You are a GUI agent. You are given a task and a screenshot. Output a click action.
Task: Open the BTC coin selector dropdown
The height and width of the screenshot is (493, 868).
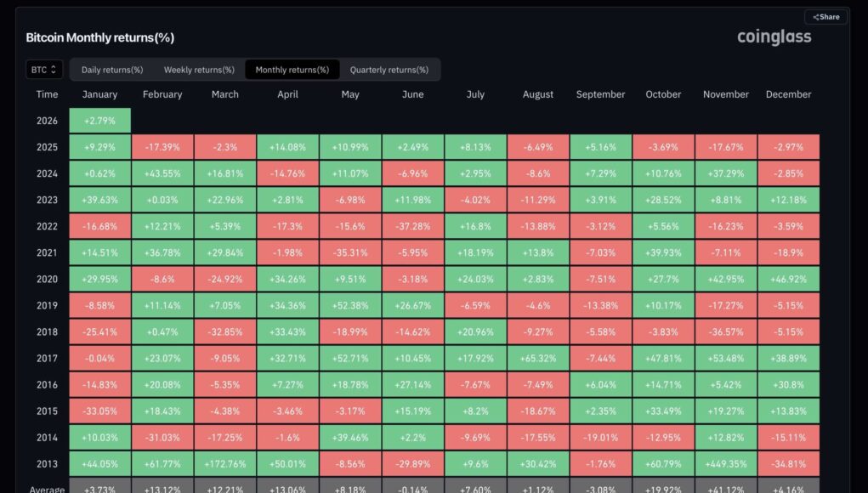44,70
